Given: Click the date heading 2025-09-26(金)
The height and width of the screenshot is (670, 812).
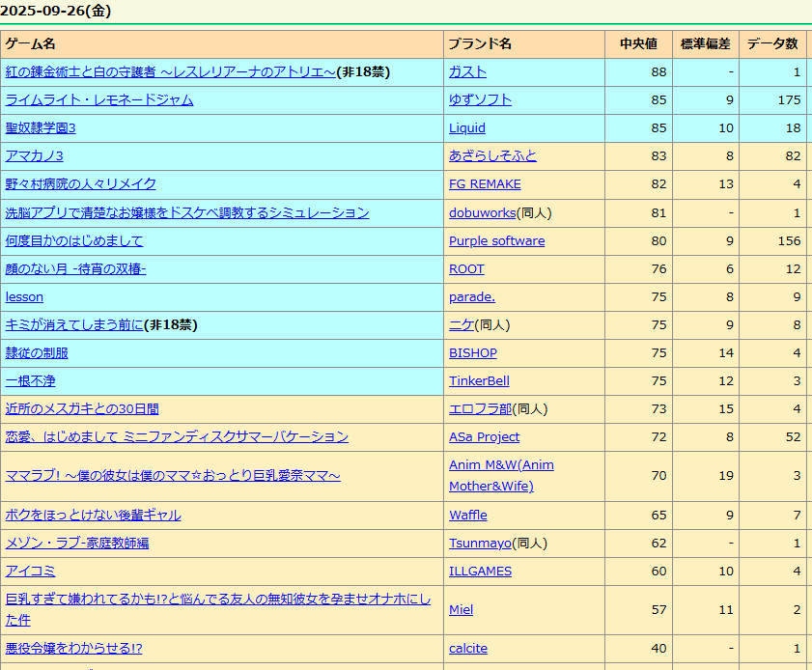Looking at the screenshot, I should coord(55,11).
